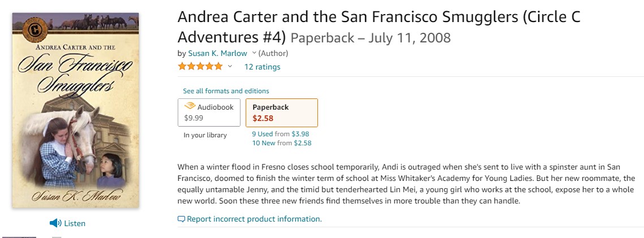Select the Audiobook format option
This screenshot has width=644, height=238.
209,112
